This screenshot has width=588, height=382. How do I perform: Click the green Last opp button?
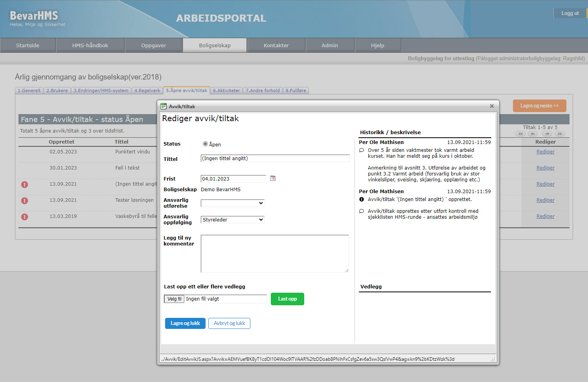point(287,299)
